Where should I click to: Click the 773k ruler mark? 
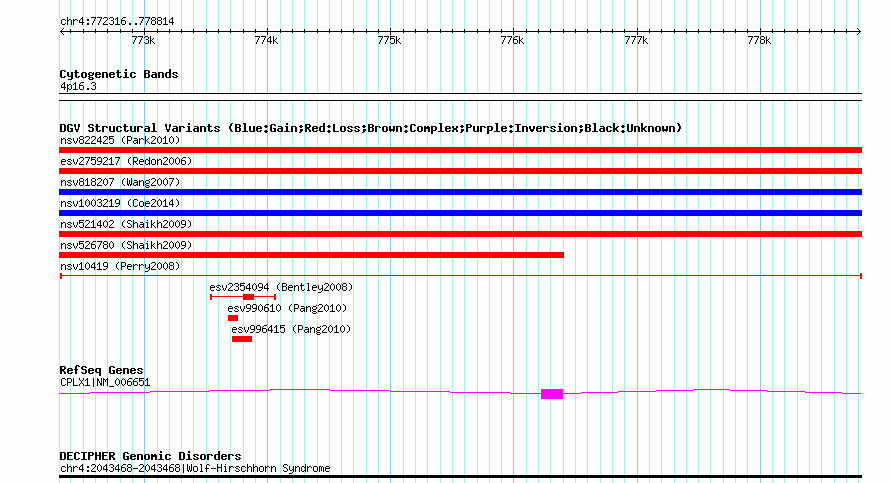coord(143,40)
